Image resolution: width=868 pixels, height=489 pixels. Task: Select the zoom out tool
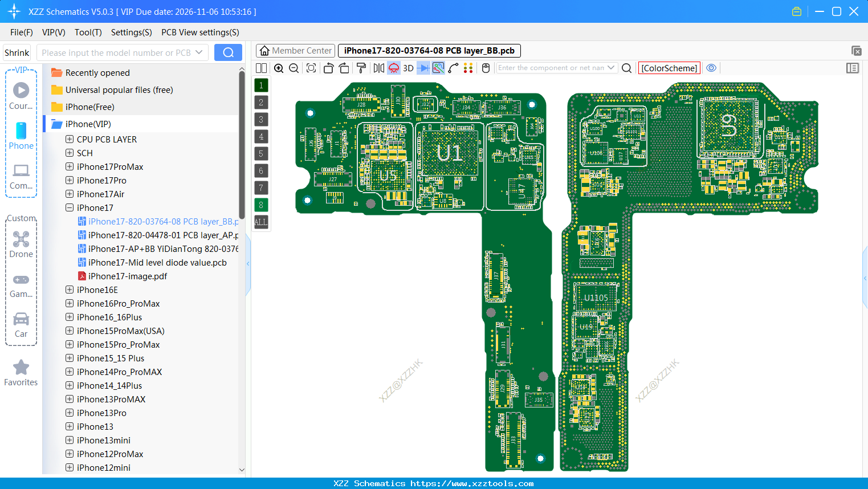(x=293, y=68)
